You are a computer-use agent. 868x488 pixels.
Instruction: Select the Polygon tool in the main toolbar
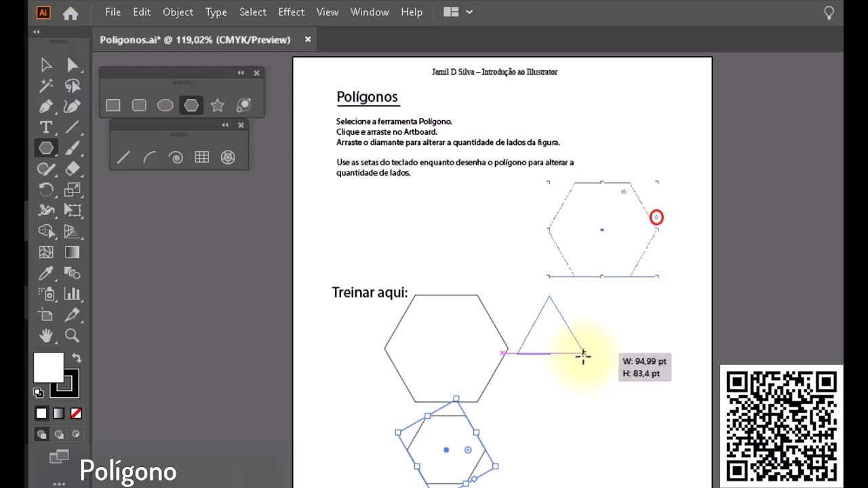[x=46, y=148]
